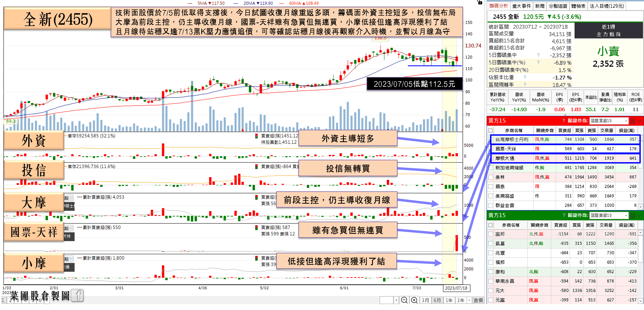Select the 國票-天祥 broker row name

coord(506,149)
